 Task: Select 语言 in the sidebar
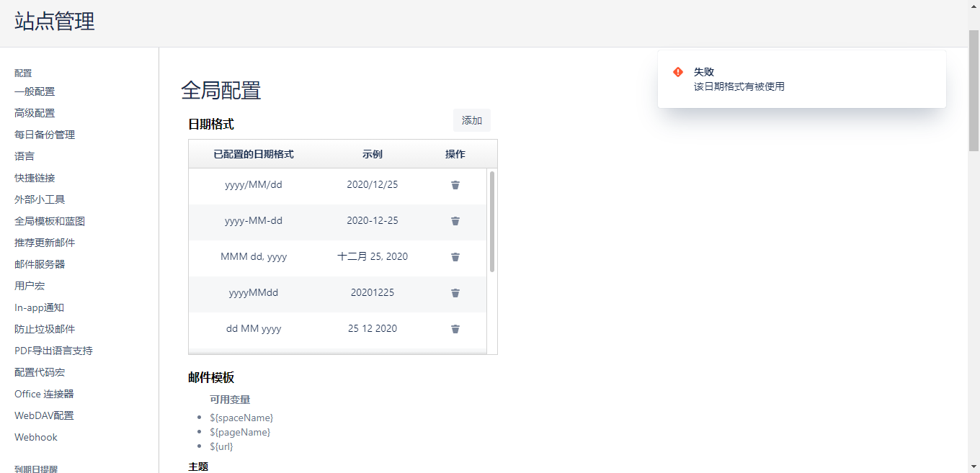[24, 156]
